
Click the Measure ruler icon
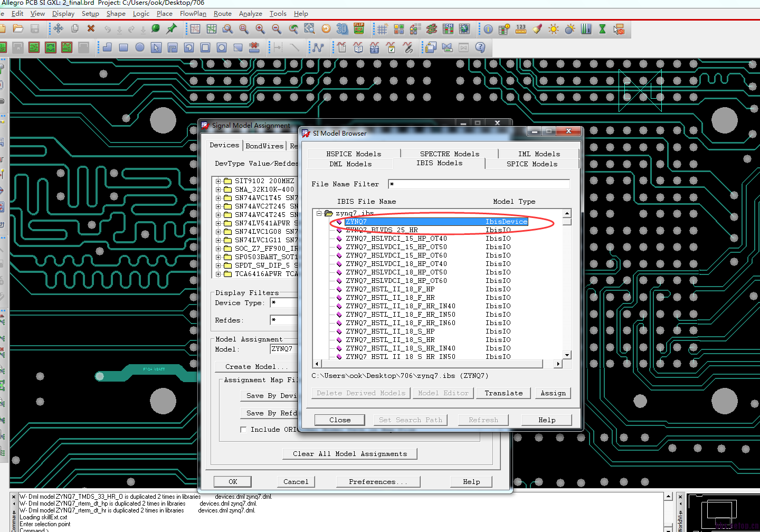[521, 29]
